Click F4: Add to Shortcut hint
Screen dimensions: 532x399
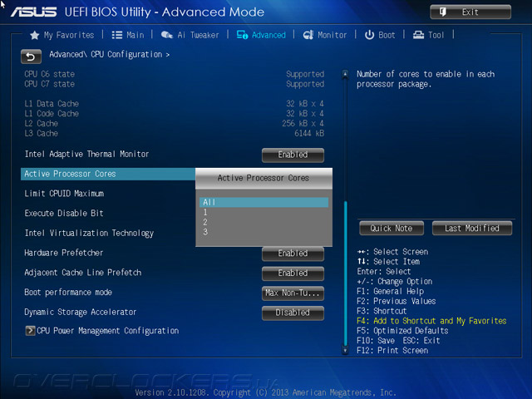pyautogui.click(x=431, y=321)
